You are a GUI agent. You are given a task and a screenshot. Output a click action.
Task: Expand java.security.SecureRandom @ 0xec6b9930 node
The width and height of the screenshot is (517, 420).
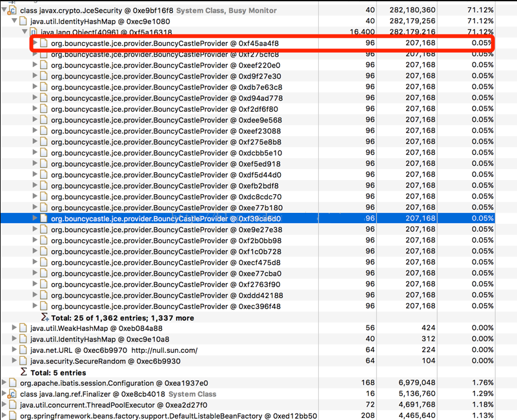pyautogui.click(x=14, y=360)
